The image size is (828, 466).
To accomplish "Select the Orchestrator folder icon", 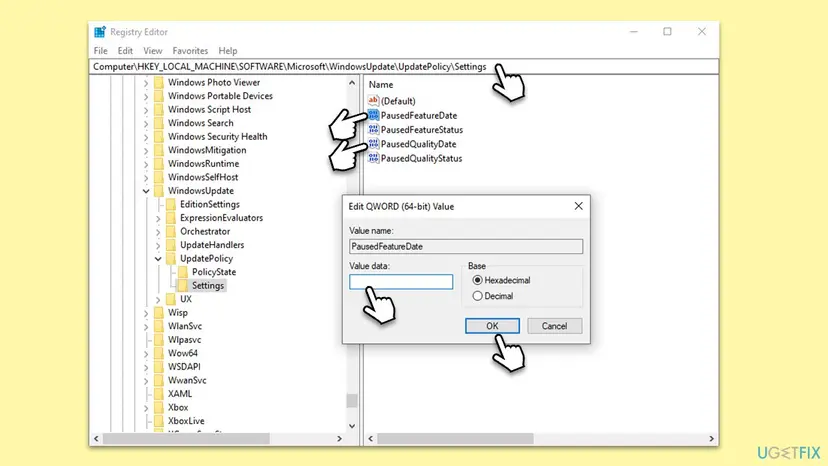I will coord(171,231).
